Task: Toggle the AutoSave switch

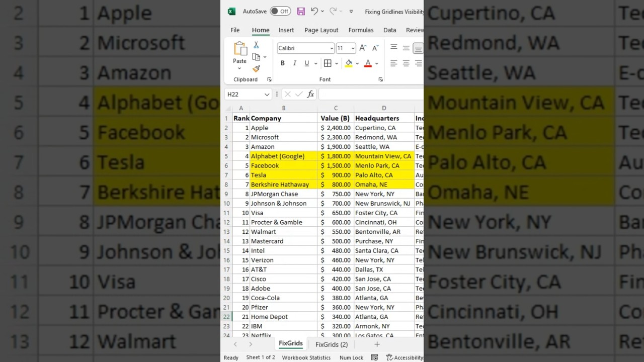Action: click(x=280, y=11)
